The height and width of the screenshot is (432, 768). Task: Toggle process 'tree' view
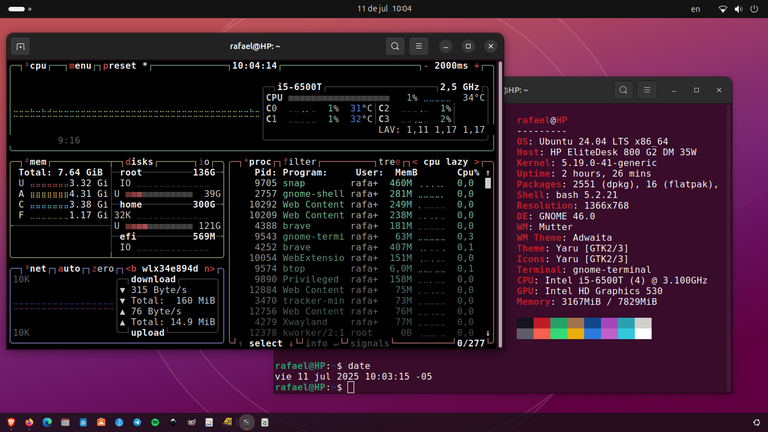click(389, 162)
